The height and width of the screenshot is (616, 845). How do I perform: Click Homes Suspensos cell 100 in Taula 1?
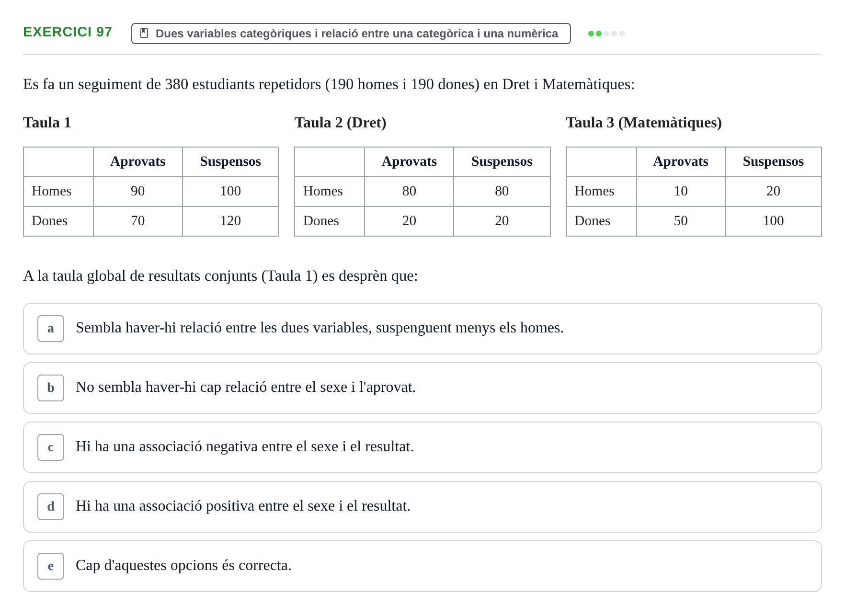tap(230, 191)
